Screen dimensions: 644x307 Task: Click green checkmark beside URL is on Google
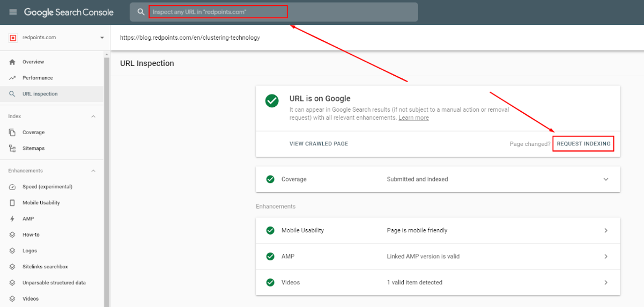tap(272, 100)
